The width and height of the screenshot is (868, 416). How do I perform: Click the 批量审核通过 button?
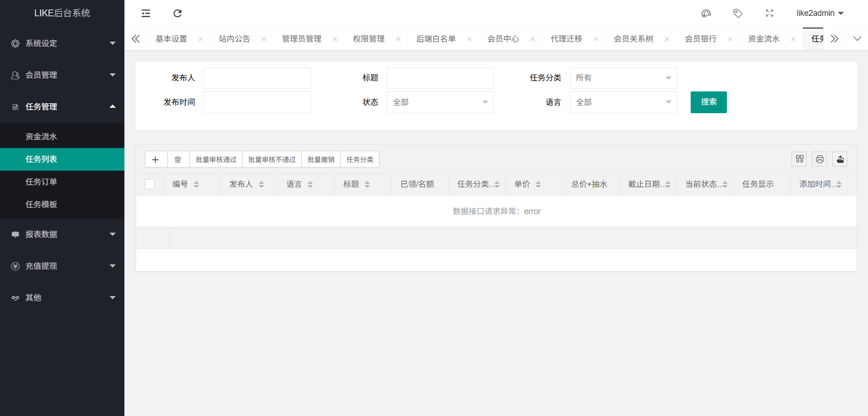[216, 159]
